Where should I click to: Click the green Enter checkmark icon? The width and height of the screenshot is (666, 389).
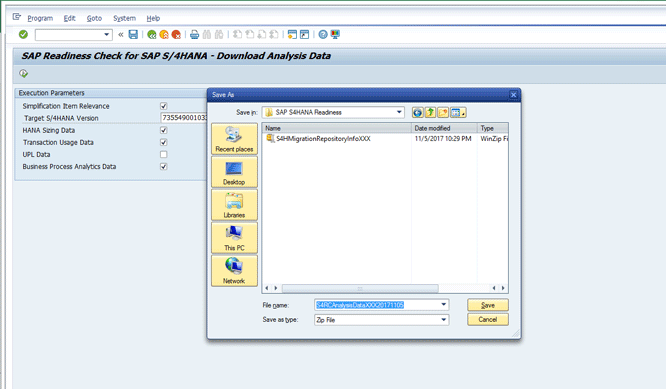(23, 34)
